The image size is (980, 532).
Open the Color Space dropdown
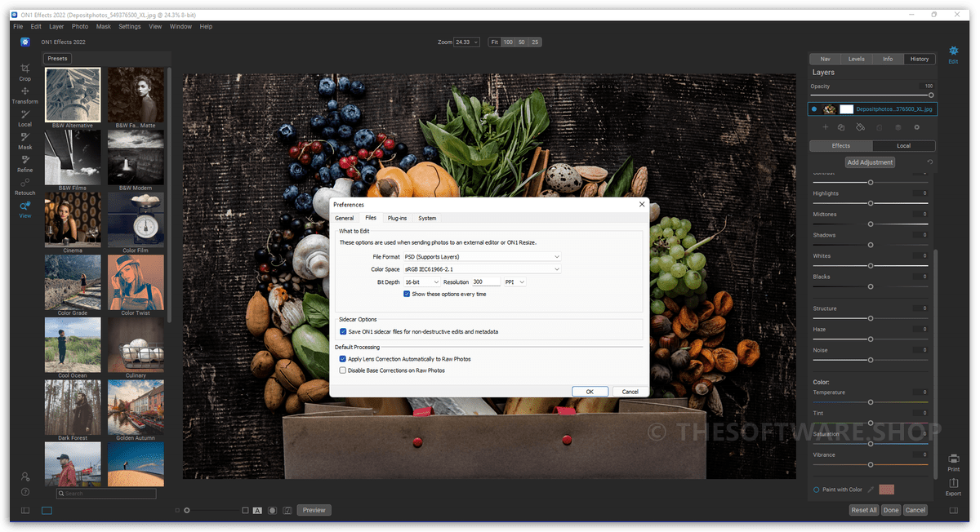tap(482, 269)
